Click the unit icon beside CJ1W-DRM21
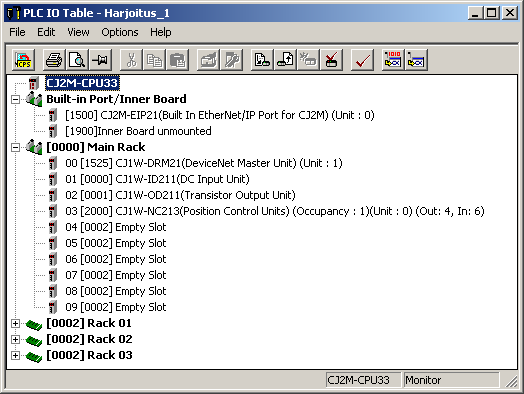The height and width of the screenshot is (394, 524). pos(53,163)
